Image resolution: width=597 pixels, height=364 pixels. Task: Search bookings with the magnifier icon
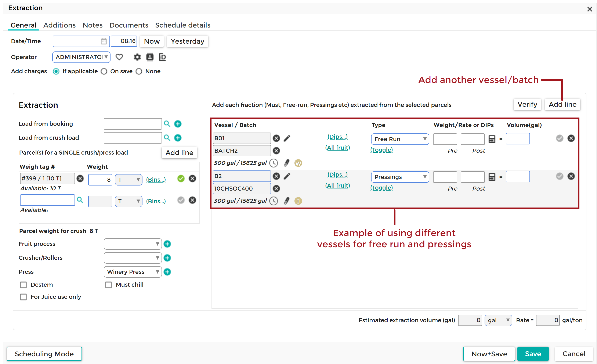pos(167,124)
